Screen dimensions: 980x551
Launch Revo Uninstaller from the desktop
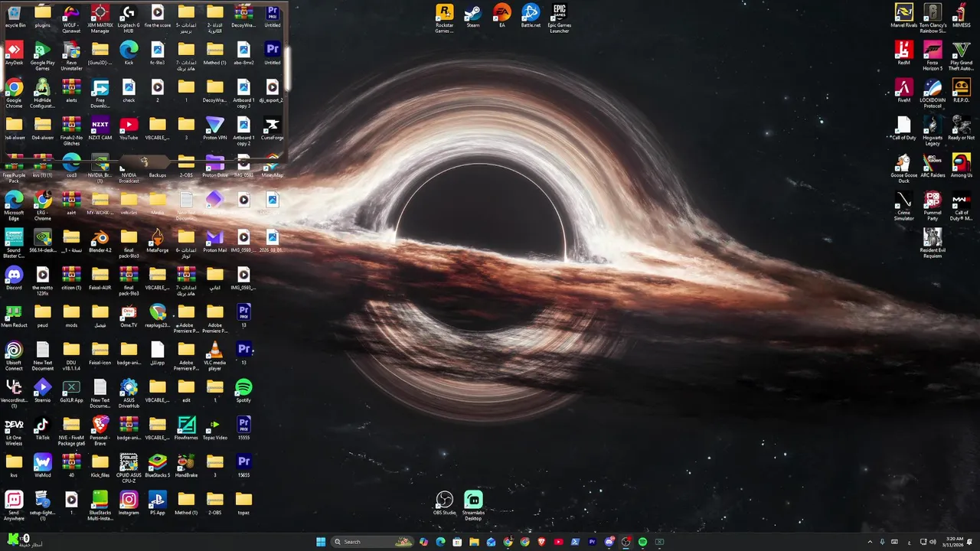(71, 56)
